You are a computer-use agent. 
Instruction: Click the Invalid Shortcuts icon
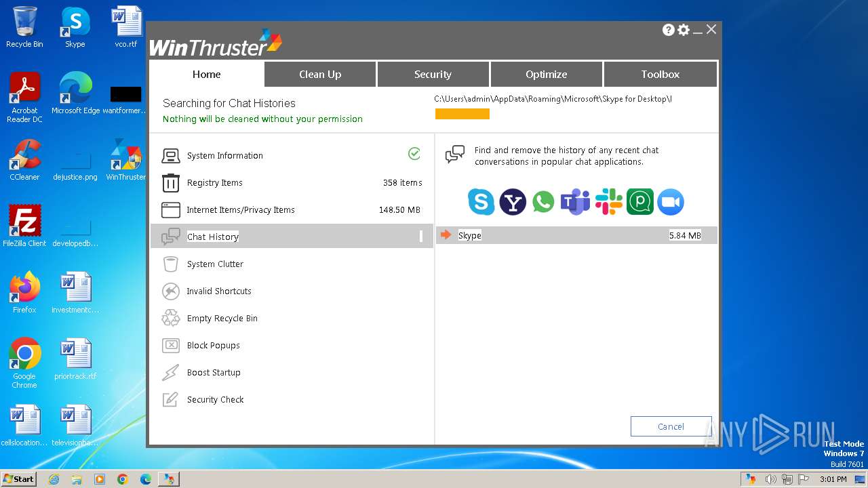click(170, 291)
